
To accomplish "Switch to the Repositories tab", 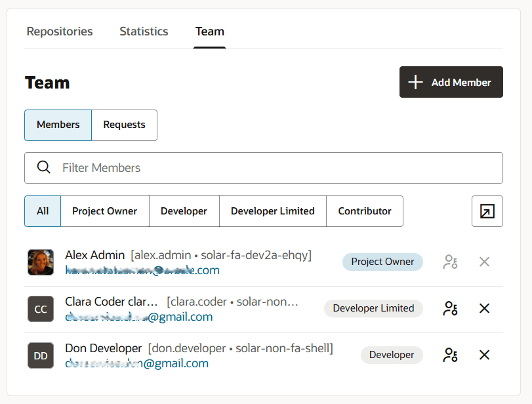I will pyautogui.click(x=59, y=31).
